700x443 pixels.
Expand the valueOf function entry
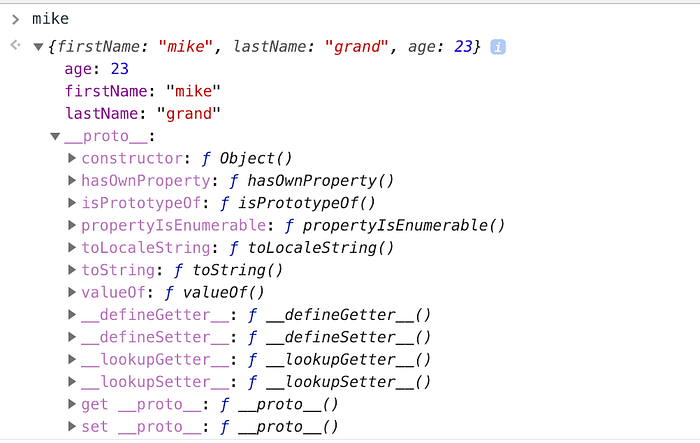point(72,292)
